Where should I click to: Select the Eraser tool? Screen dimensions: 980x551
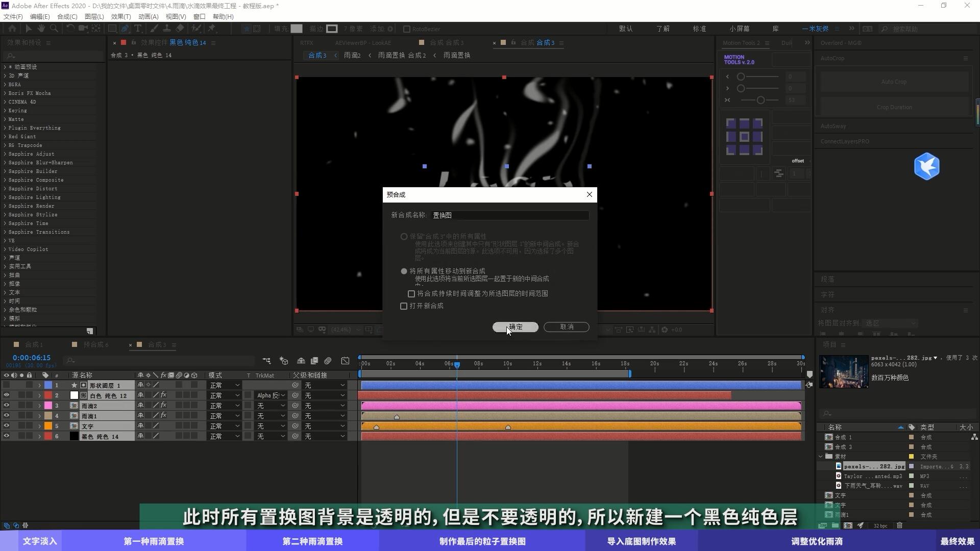pyautogui.click(x=180, y=29)
